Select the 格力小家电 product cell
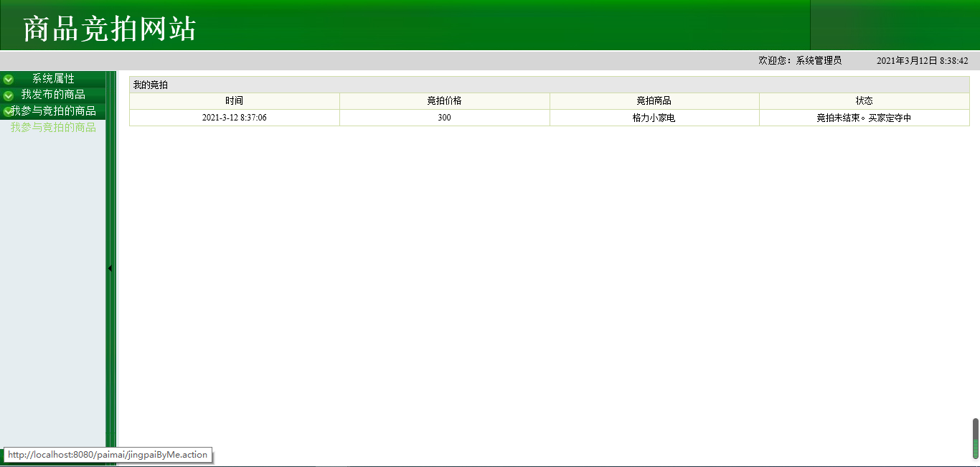The height and width of the screenshot is (467, 980). point(654,118)
